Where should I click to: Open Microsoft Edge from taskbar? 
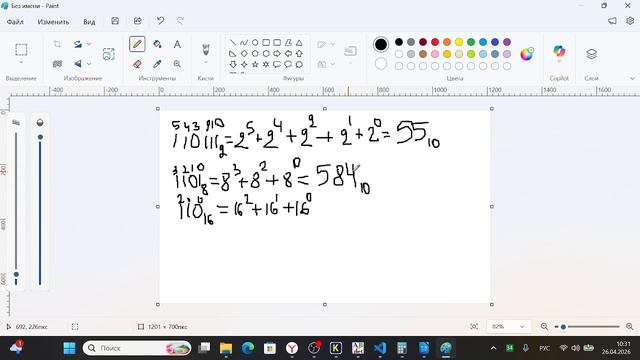pyautogui.click(x=248, y=348)
